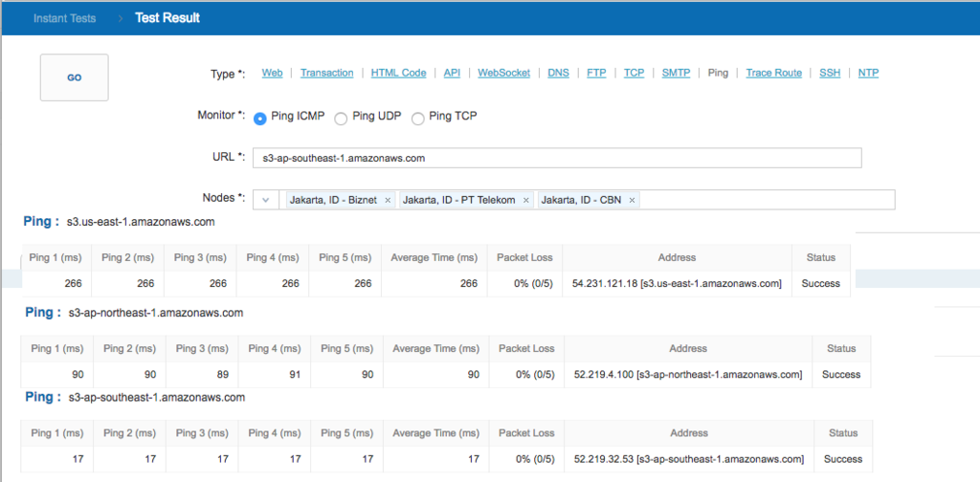Select the Trace Route test type
Viewport: 980px width, 482px height.
(x=773, y=73)
